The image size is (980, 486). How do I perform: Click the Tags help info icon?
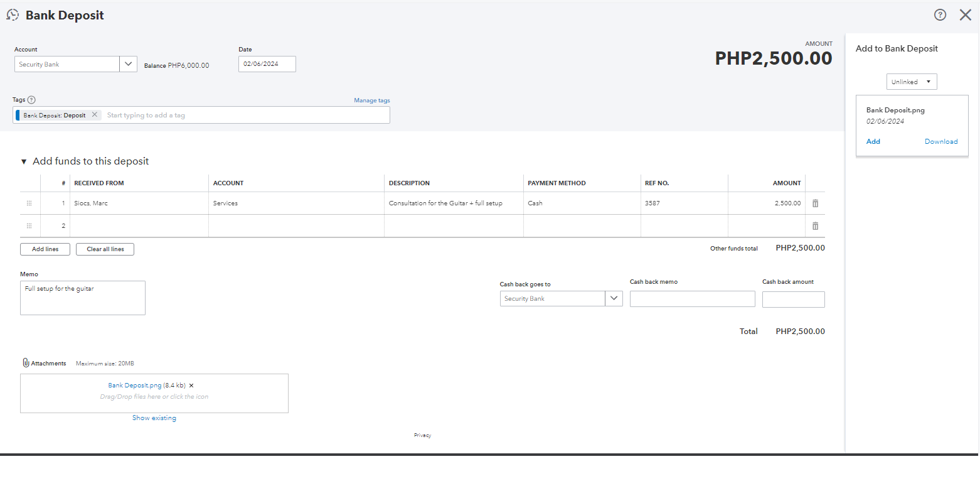[31, 100]
